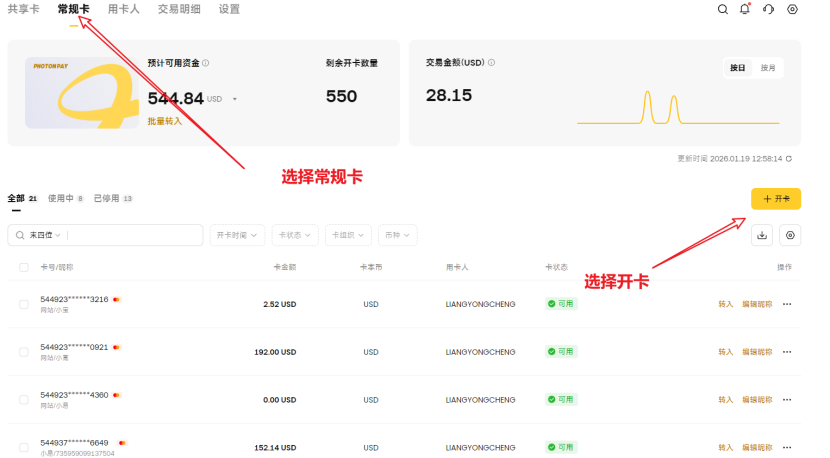The height and width of the screenshot is (458, 830).
Task: Expand the 末四位 search type dropdown
Action: coord(45,235)
